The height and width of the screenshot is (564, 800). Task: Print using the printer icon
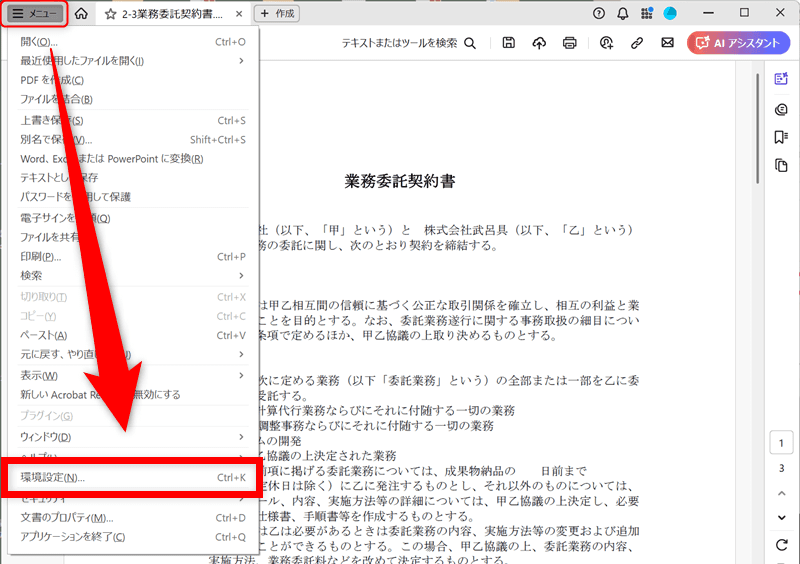(x=569, y=43)
